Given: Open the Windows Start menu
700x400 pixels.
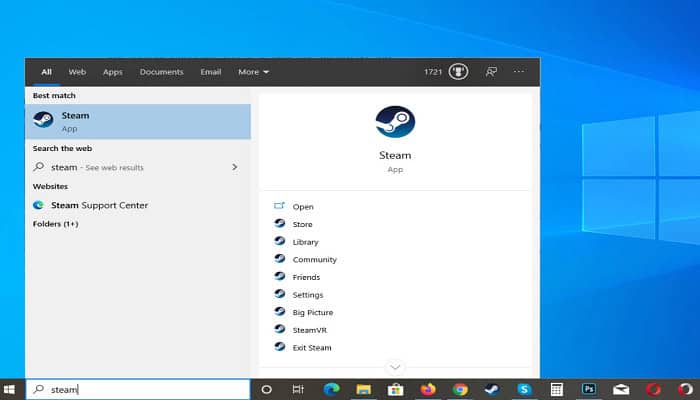Looking at the screenshot, I should click(x=9, y=389).
